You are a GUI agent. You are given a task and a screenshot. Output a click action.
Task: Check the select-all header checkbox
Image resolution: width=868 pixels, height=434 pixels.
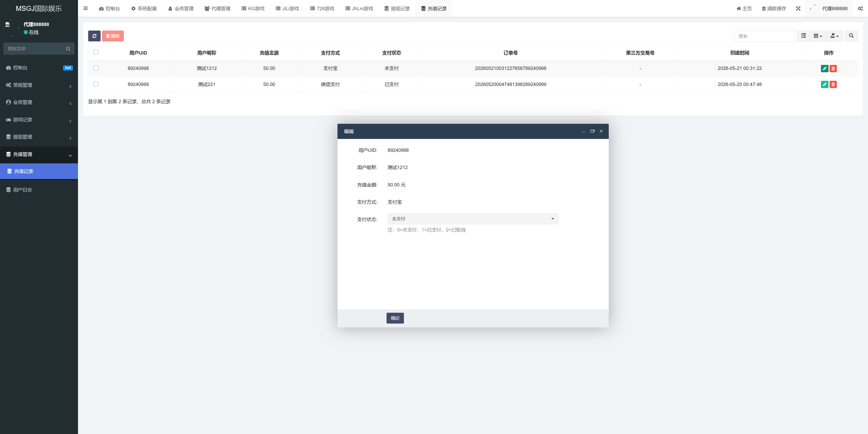tap(96, 52)
